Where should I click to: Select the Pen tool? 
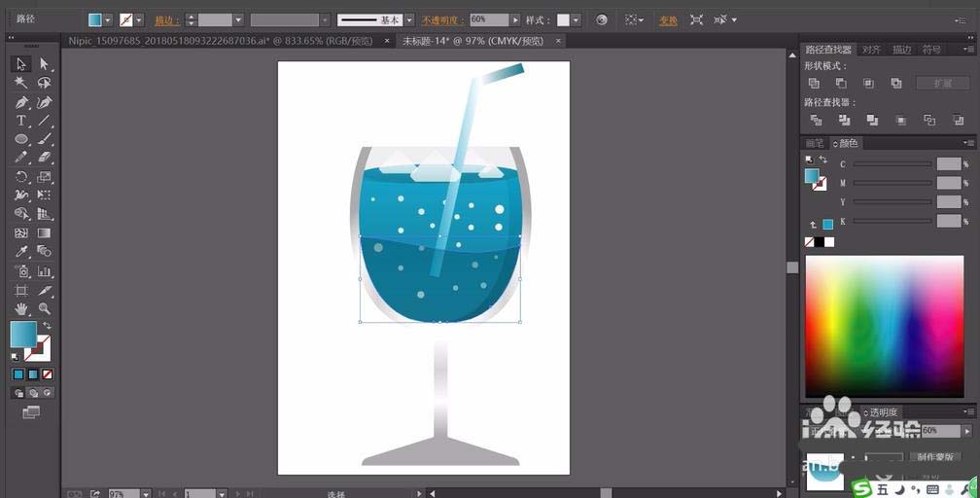20,102
